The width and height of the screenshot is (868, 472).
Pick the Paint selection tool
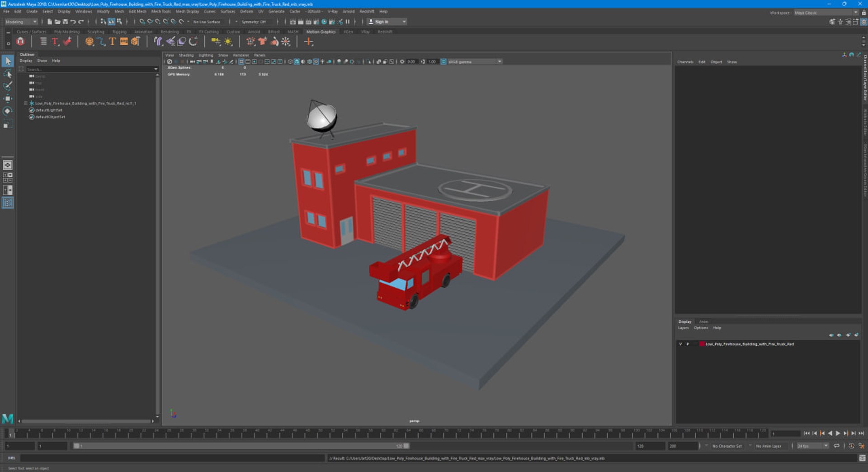coord(8,86)
